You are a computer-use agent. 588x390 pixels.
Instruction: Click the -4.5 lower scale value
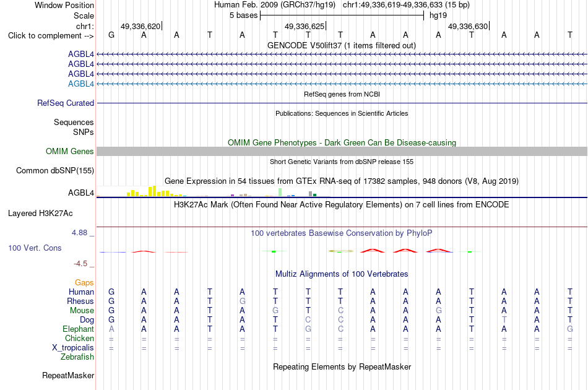[x=80, y=264]
